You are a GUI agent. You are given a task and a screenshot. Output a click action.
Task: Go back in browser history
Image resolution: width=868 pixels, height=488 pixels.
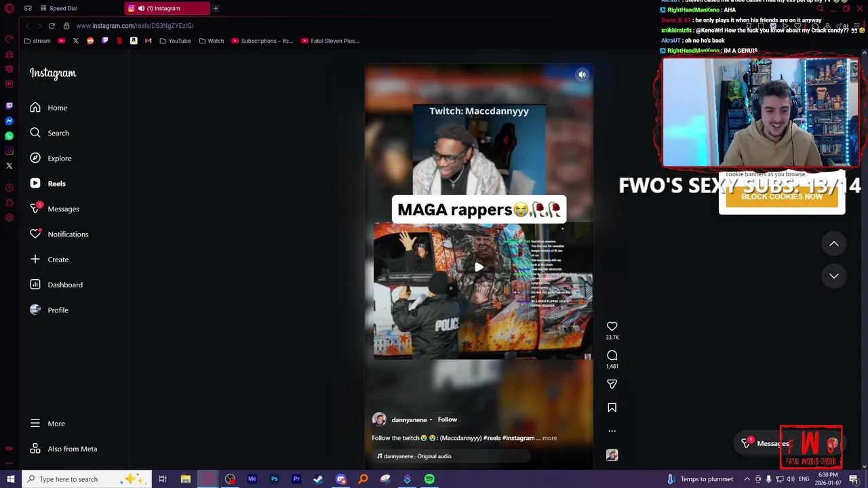click(x=28, y=26)
